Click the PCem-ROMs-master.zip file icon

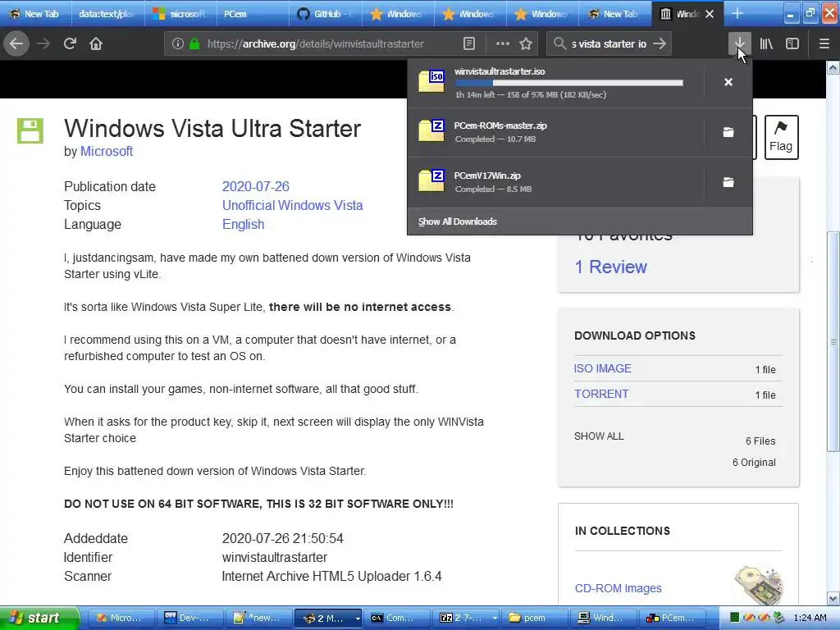coord(431,131)
